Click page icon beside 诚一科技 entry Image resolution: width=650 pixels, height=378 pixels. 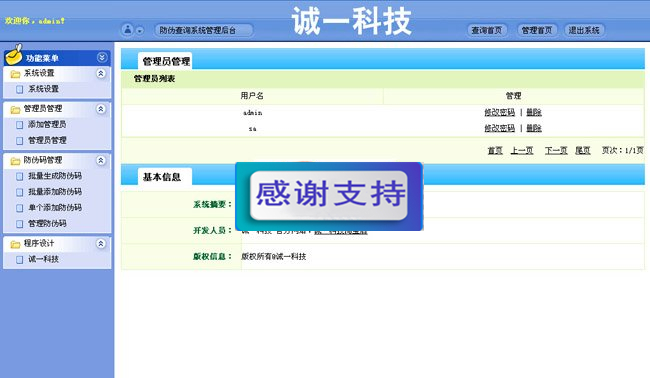point(19,260)
